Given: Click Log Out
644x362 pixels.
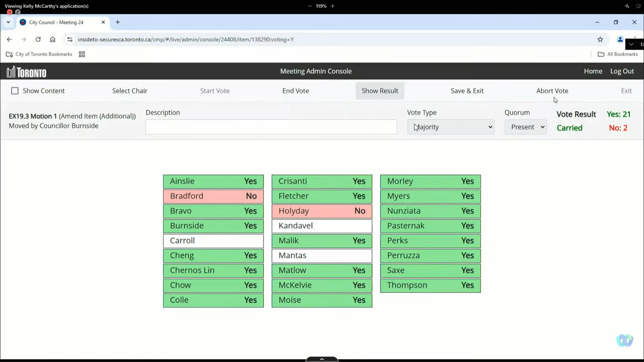Looking at the screenshot, I should coord(622,71).
